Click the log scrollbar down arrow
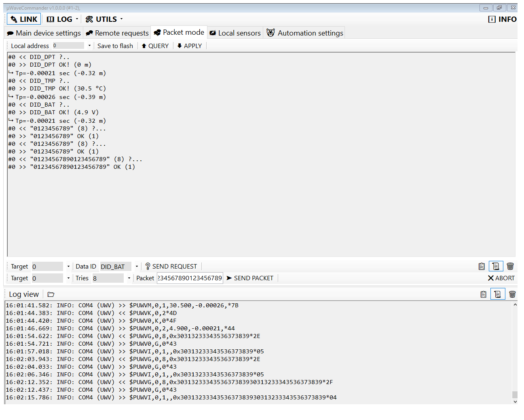The width and height of the screenshot is (524, 420). click(x=515, y=401)
